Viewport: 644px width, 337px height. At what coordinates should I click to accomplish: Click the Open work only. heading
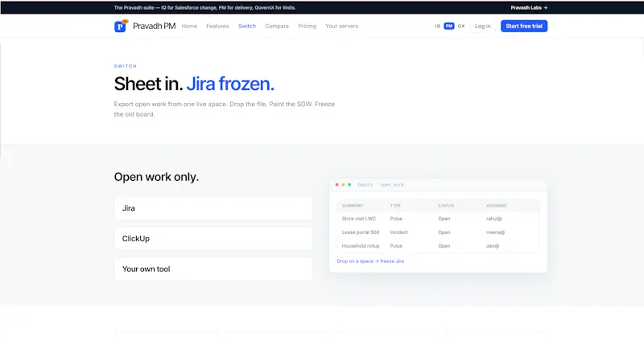click(x=156, y=177)
